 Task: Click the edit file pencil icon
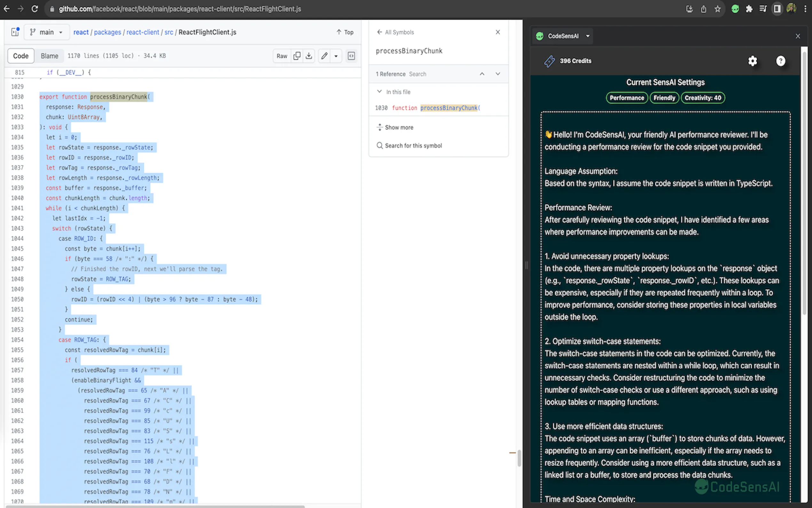[x=324, y=56]
